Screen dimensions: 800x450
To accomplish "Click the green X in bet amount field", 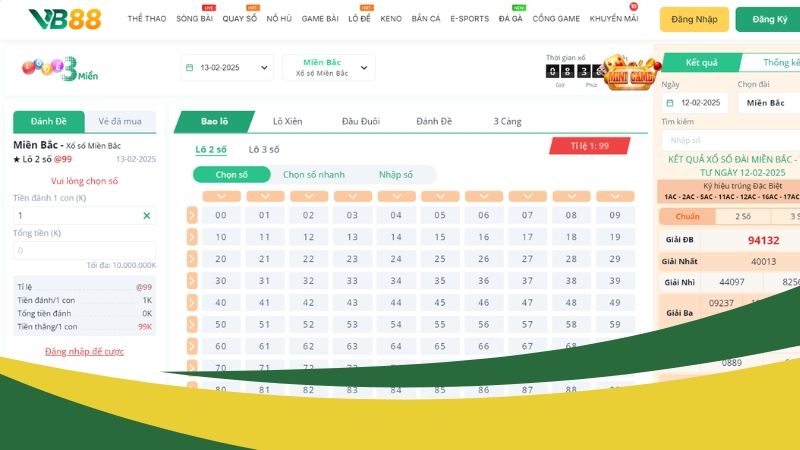I will 147,215.
